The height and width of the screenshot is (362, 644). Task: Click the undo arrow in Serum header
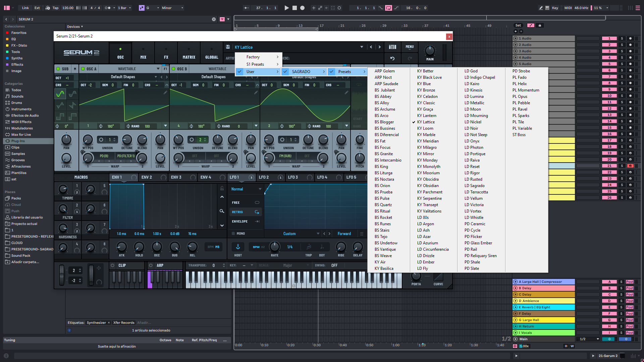click(x=392, y=58)
